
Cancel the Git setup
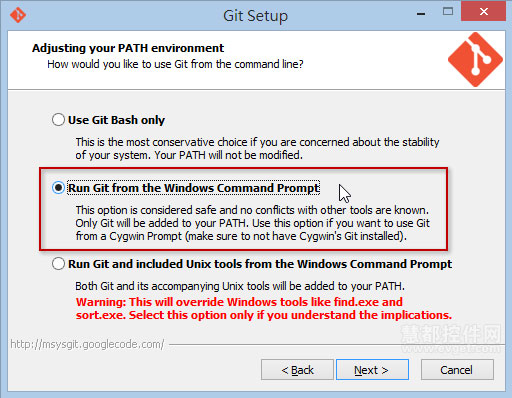457,370
